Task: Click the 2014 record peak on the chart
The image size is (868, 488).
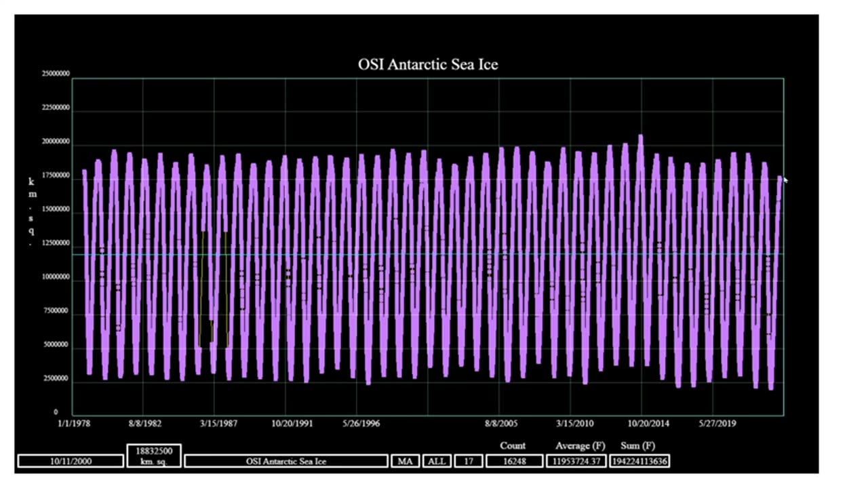Action: 640,139
